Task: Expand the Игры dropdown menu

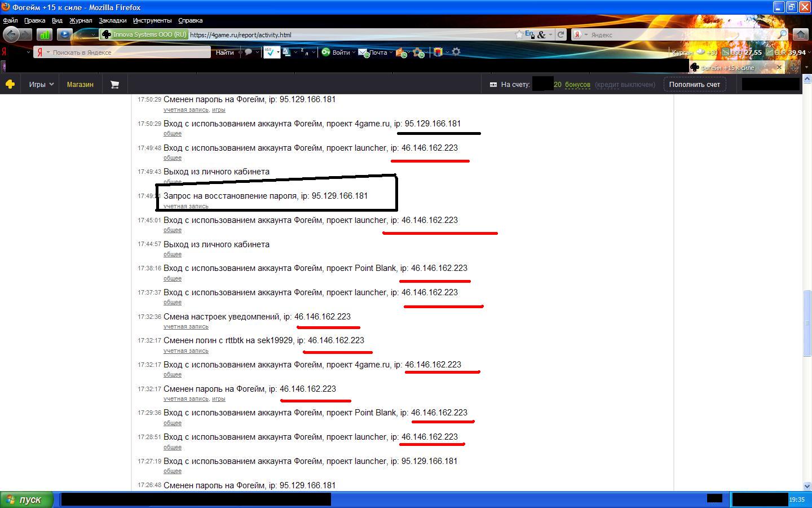Action: (x=41, y=85)
